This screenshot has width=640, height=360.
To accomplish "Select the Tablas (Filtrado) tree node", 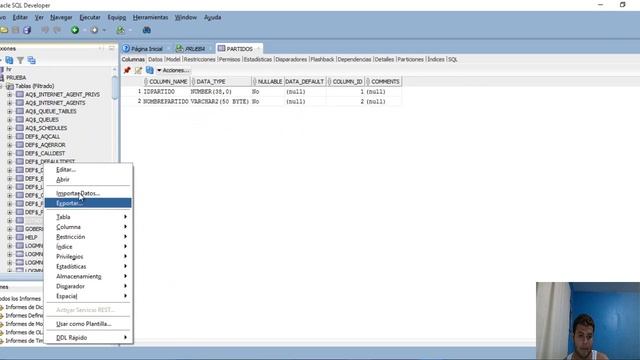I will tap(35, 86).
